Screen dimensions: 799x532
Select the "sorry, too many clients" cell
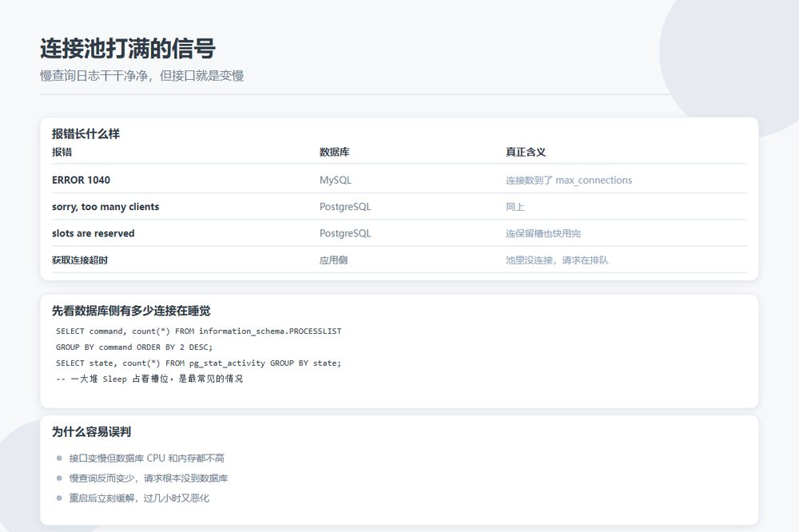pos(105,206)
